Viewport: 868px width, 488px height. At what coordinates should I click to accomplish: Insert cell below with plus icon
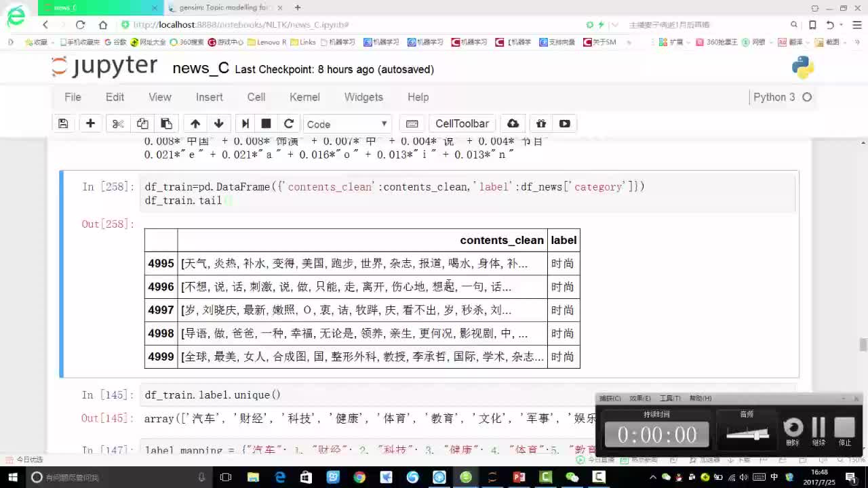(90, 123)
